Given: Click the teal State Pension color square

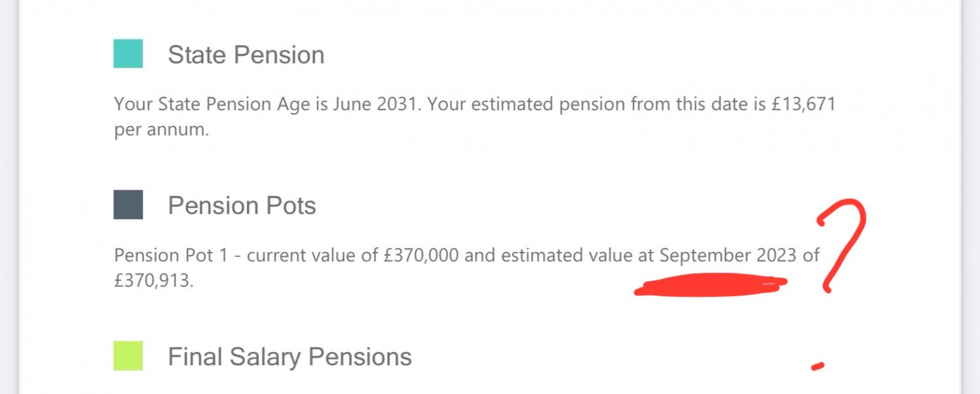Looking at the screenshot, I should point(128,53).
